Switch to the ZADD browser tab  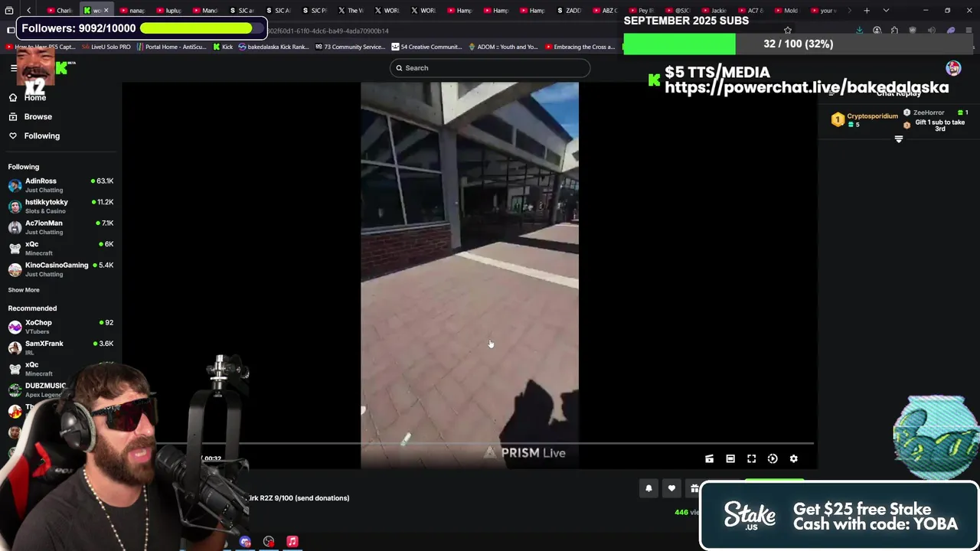569,11
